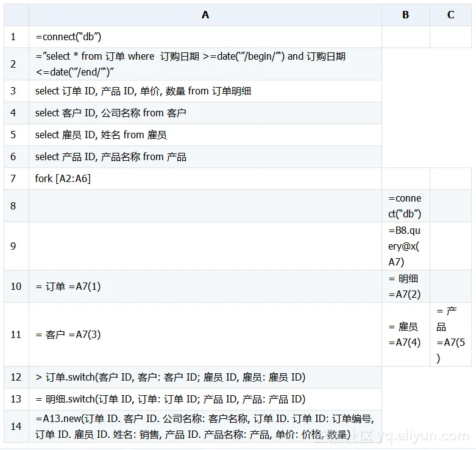Select cell '> 订单.switch(客户 ID...)'
Viewport: 476px width, 450px height.
pyautogui.click(x=205, y=377)
